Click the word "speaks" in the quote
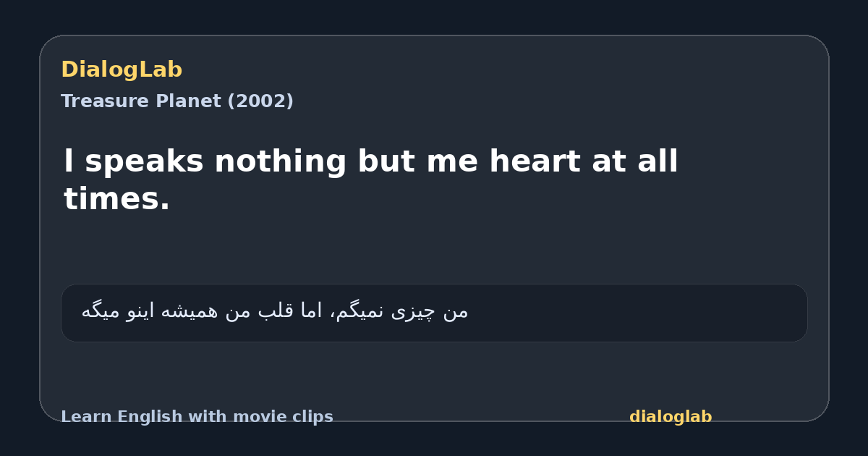 click(x=144, y=162)
